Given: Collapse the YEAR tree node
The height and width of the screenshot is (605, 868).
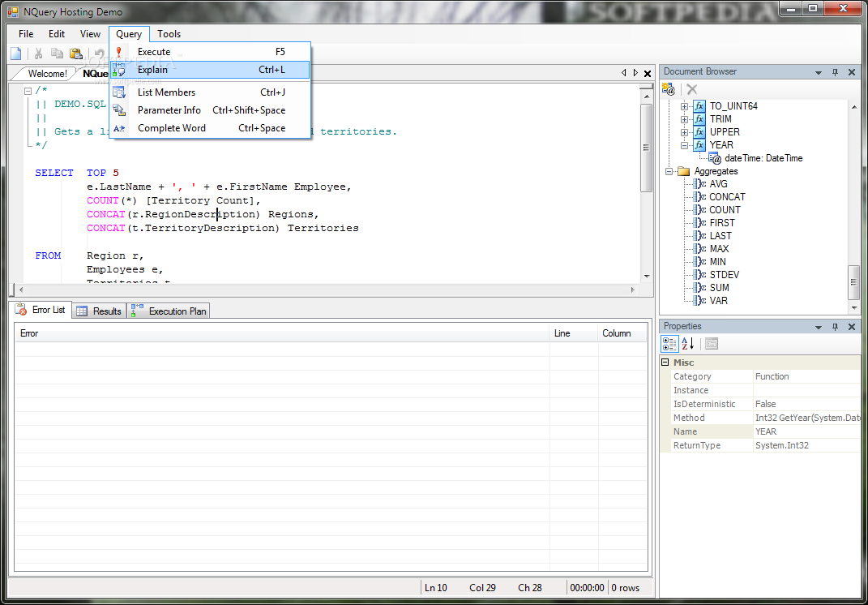Looking at the screenshot, I should [x=685, y=145].
